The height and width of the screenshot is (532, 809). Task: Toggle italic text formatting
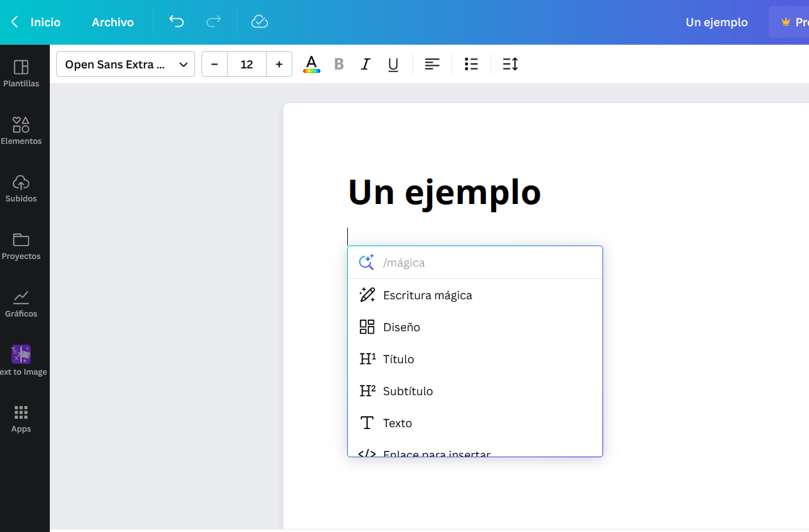[x=366, y=64]
